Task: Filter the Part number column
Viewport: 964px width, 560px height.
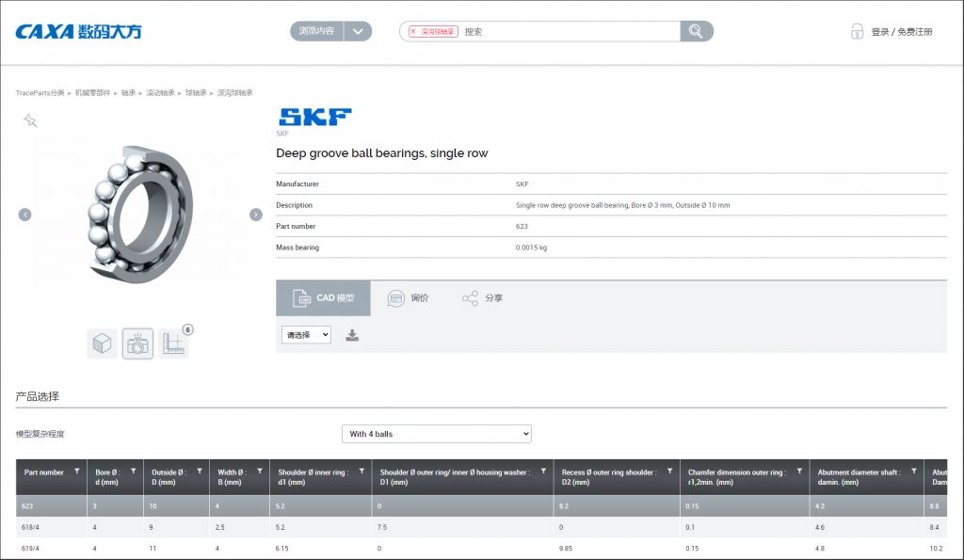Action: (76, 472)
